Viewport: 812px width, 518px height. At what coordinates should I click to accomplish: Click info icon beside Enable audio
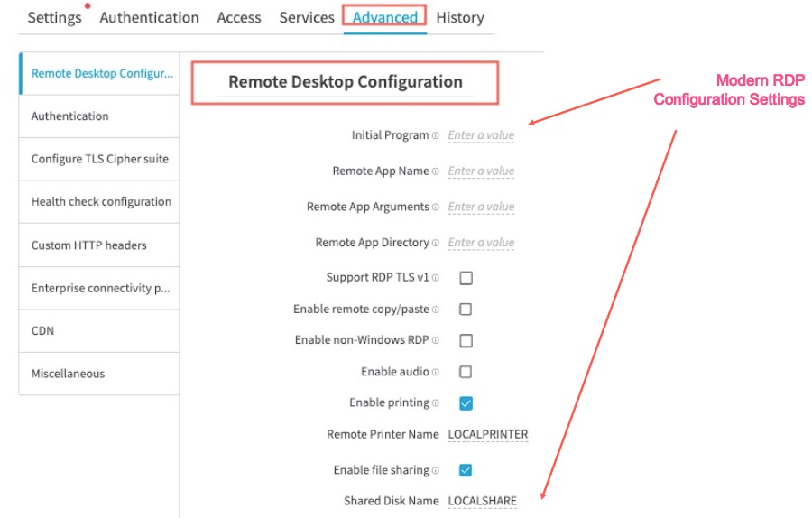[x=436, y=373]
